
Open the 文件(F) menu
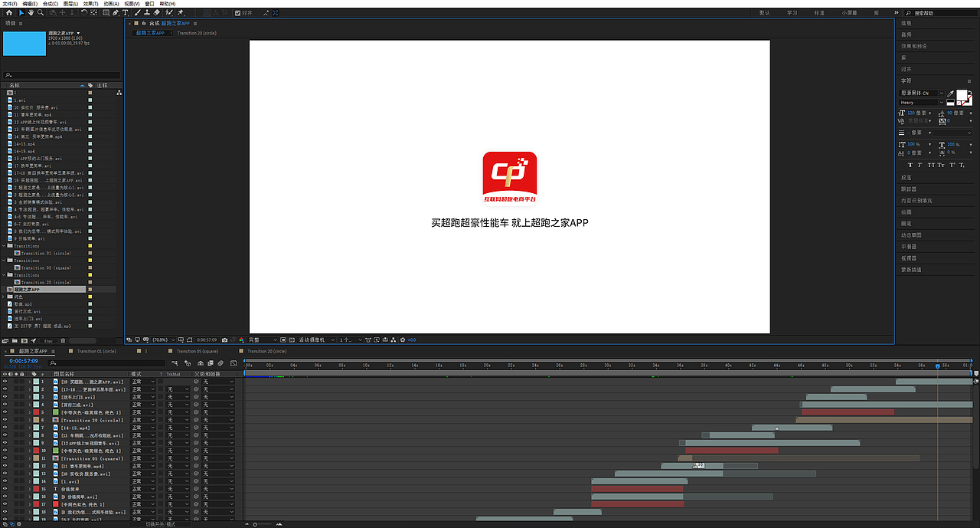click(9, 4)
